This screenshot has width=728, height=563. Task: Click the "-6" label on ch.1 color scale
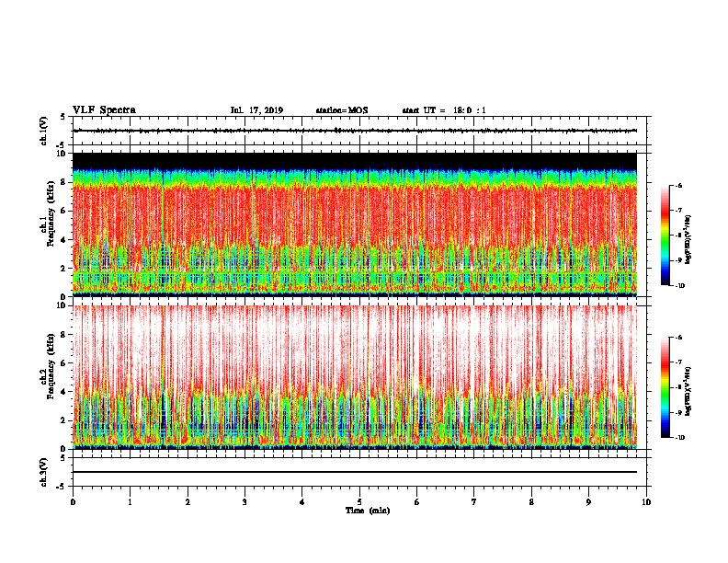tap(678, 186)
